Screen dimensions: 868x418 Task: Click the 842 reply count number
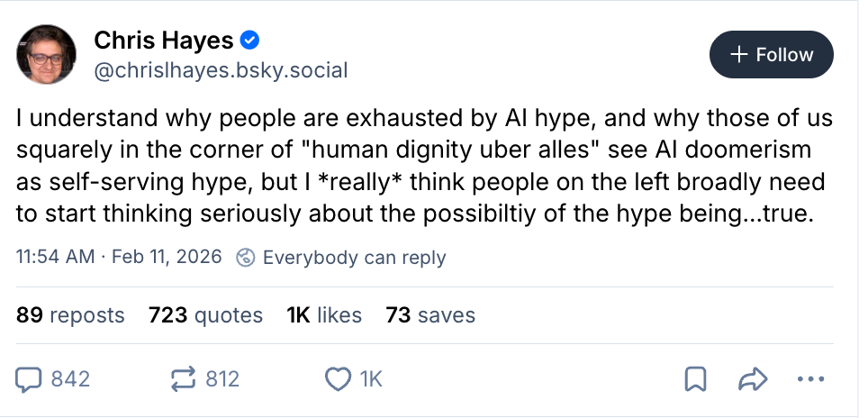coord(70,379)
